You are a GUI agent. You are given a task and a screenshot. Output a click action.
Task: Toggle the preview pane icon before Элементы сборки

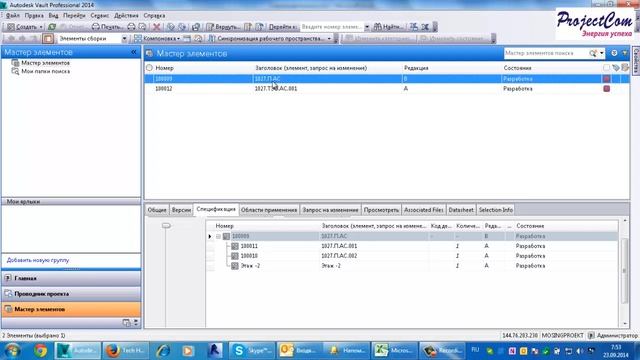48,38
